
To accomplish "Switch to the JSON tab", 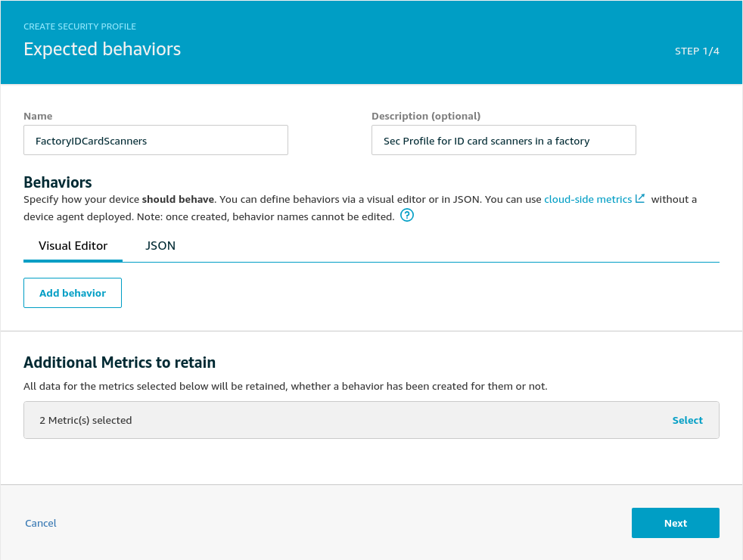I will [160, 246].
